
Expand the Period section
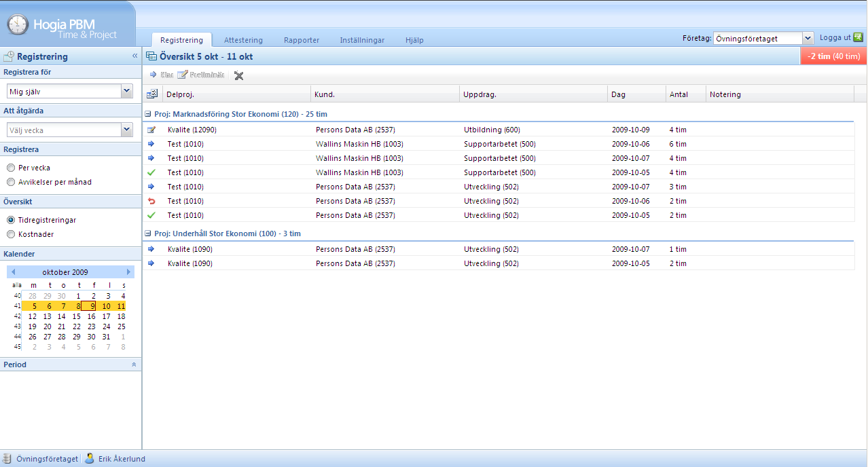(134, 365)
